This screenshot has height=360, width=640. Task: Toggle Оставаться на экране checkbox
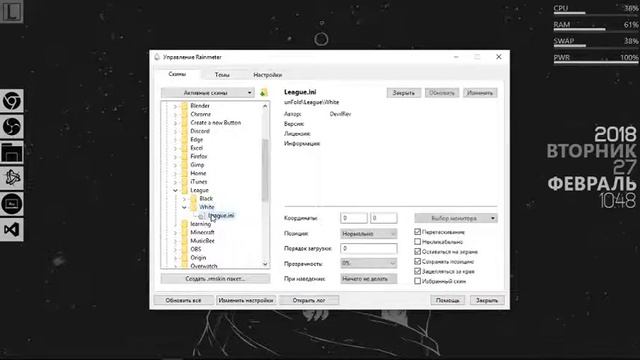click(417, 251)
